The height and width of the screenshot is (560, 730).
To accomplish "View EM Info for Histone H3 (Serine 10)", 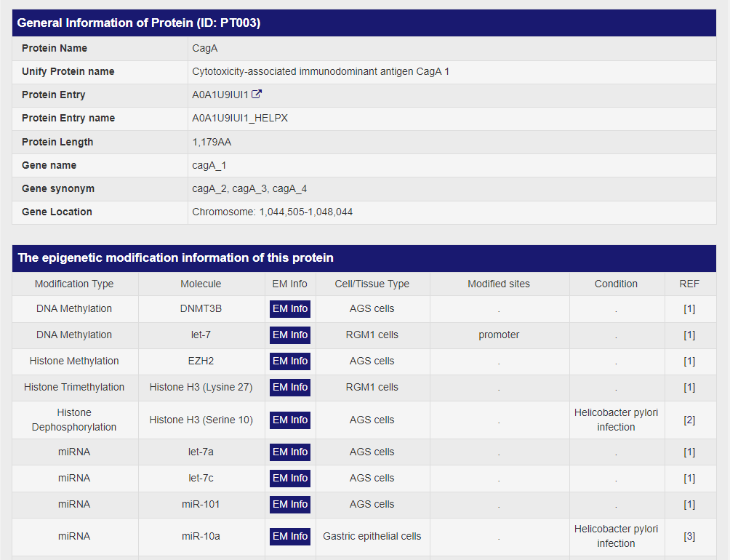I will [289, 420].
